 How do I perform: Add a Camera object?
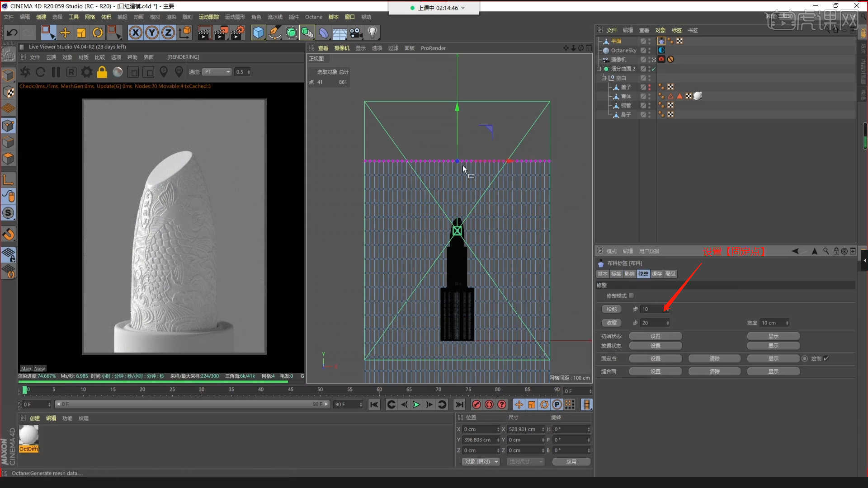(356, 33)
